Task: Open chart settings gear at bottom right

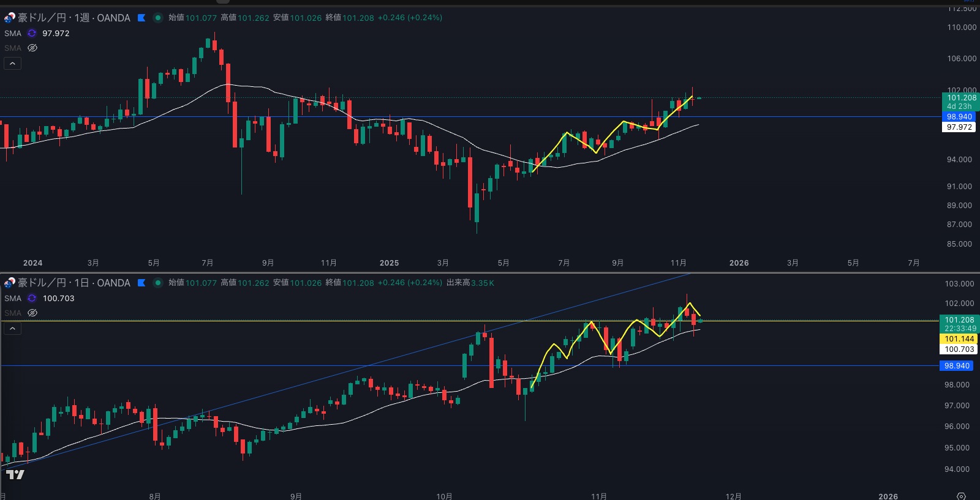Action: coord(961,496)
